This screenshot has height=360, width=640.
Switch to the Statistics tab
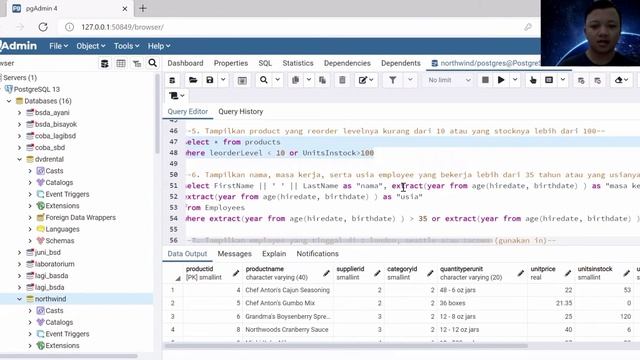(298, 63)
